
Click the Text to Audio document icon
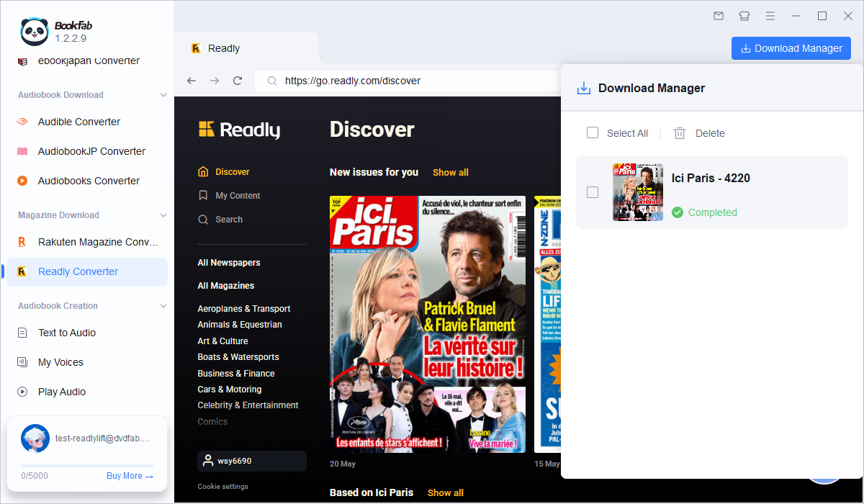point(22,333)
